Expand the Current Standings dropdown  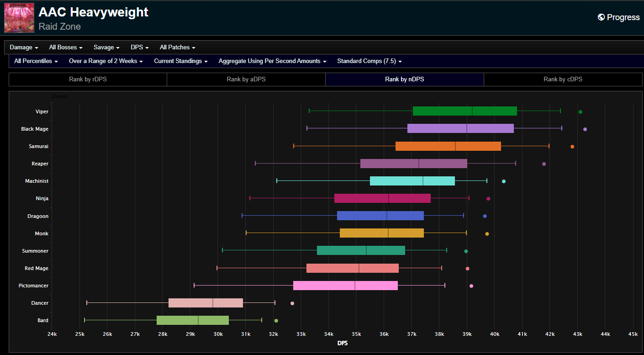click(x=181, y=61)
